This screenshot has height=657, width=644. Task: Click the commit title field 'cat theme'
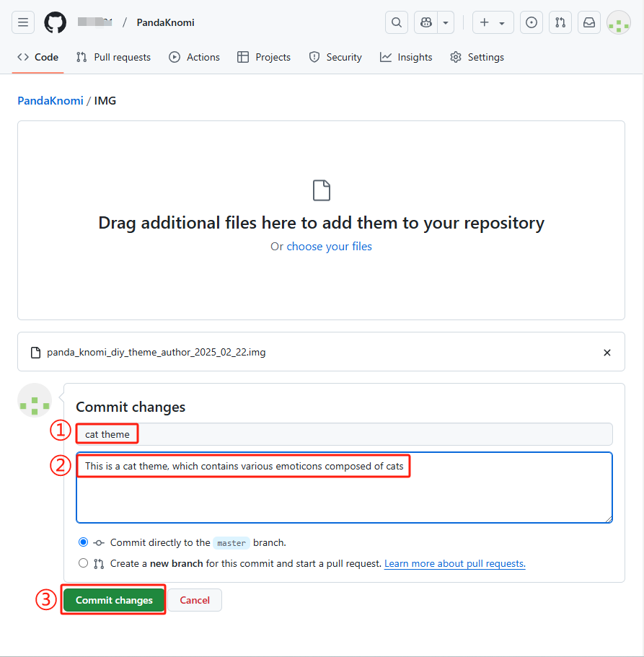point(343,434)
